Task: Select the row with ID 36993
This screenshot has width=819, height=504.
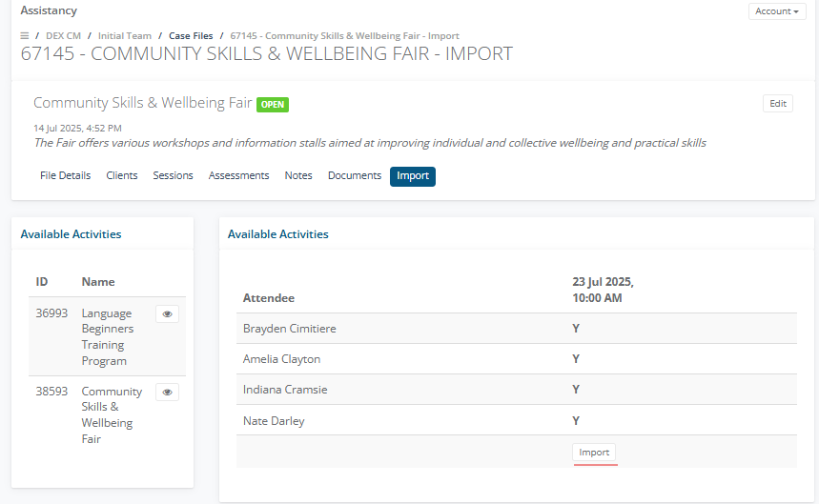Action: (x=107, y=336)
